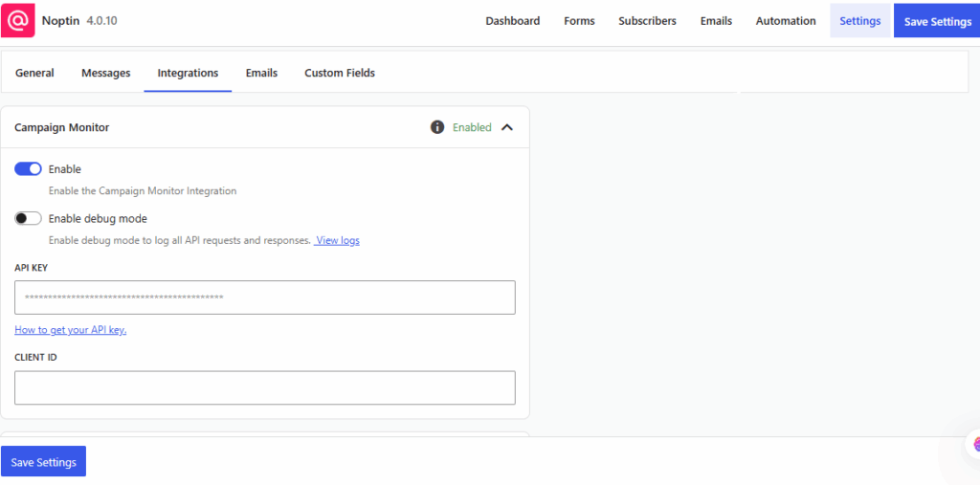Switch to the General tab
Screen dimensions: 980x485
(35, 73)
